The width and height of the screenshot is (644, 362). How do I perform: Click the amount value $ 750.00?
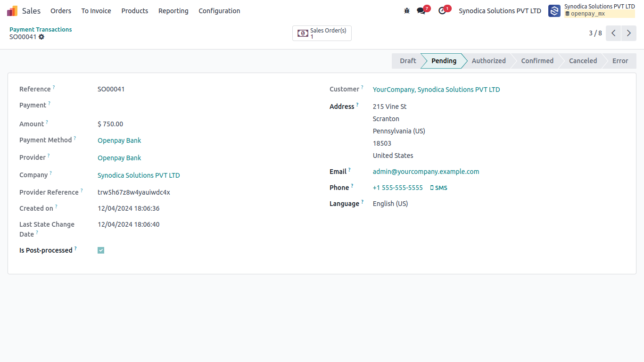click(110, 124)
